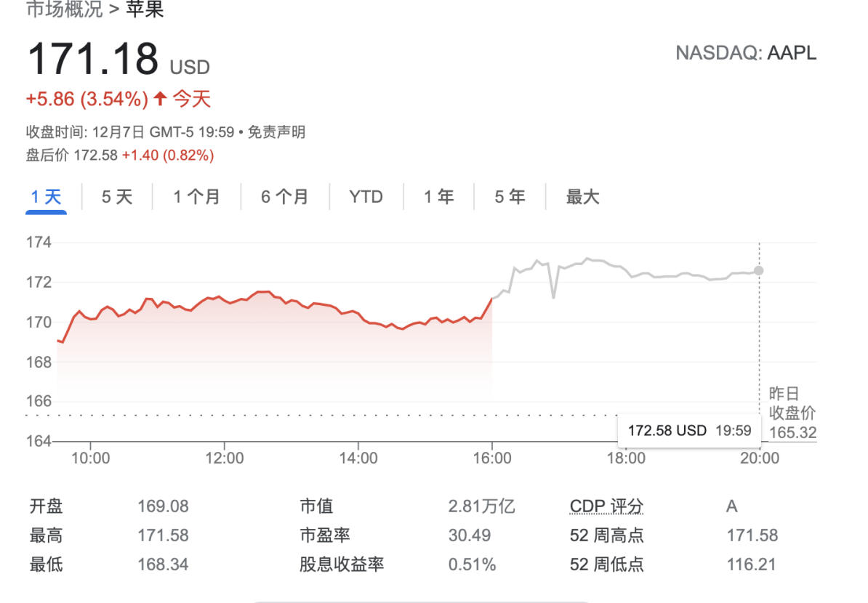Screen dimensions: 868x603
Task: Select the YTD range tab
Action: click(366, 197)
